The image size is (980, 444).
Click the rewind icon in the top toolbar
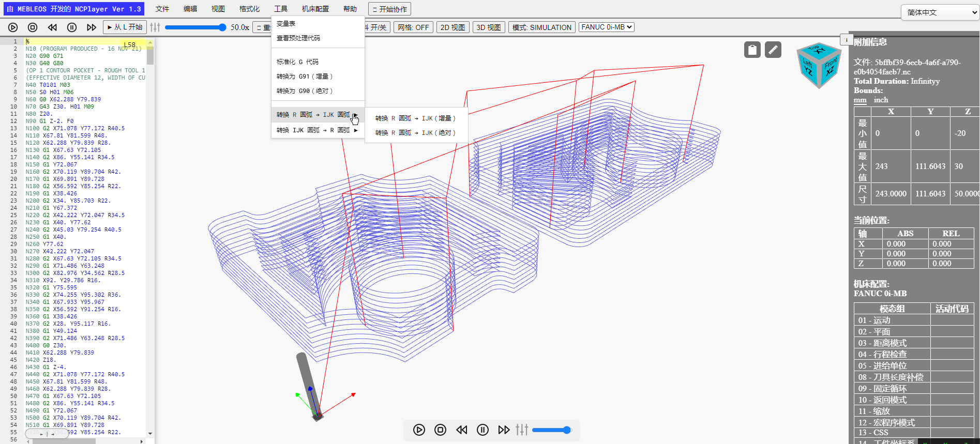coord(52,27)
